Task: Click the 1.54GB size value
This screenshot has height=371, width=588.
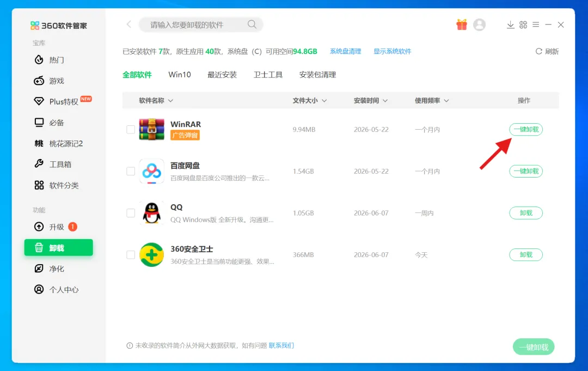Action: (x=303, y=171)
